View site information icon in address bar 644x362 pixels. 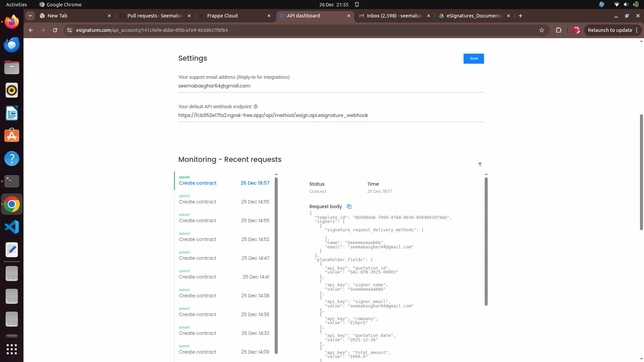click(x=69, y=30)
